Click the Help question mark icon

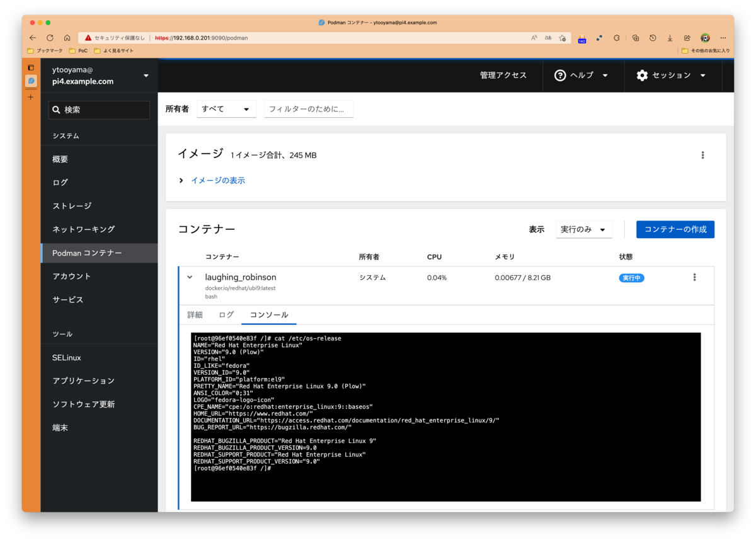[560, 75]
